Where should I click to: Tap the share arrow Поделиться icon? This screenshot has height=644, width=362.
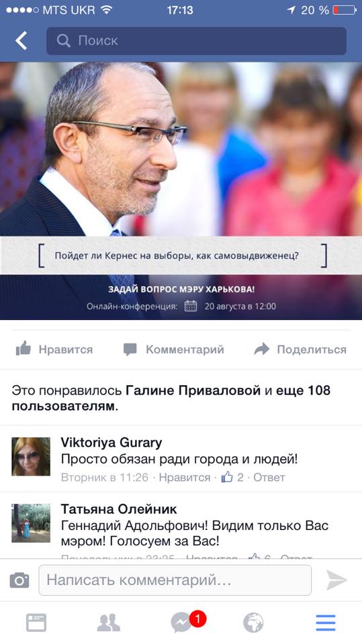point(262,349)
